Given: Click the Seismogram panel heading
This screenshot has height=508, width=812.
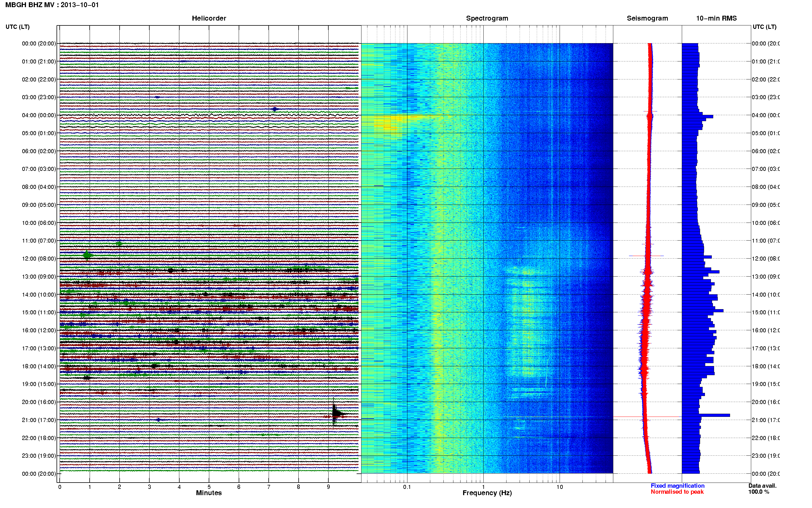Looking at the screenshot, I should click(x=647, y=18).
